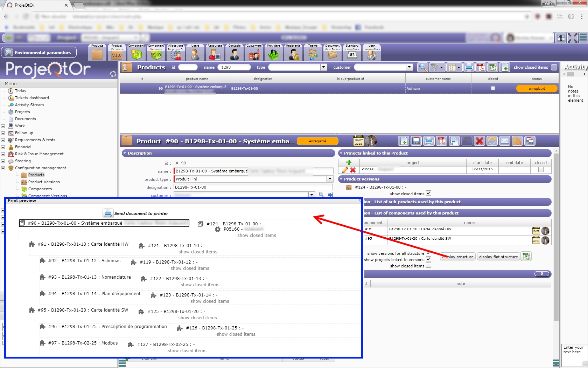The image size is (588, 368).
Task: Toggle closed checkbox for project P05160
Action: point(541,170)
